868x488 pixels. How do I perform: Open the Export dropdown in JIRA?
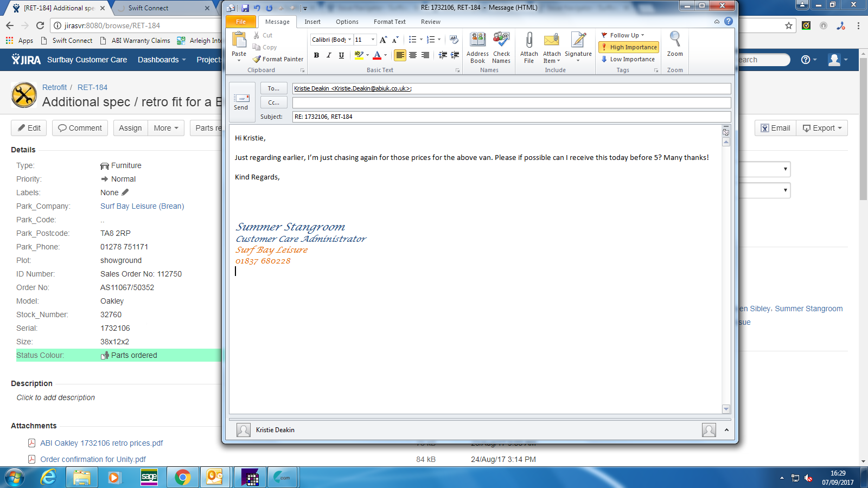[x=822, y=128]
